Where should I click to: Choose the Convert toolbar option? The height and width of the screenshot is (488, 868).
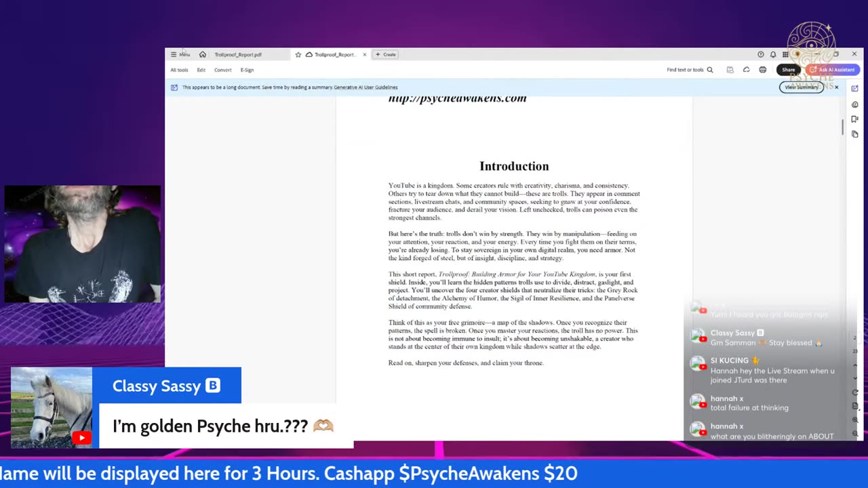click(222, 70)
